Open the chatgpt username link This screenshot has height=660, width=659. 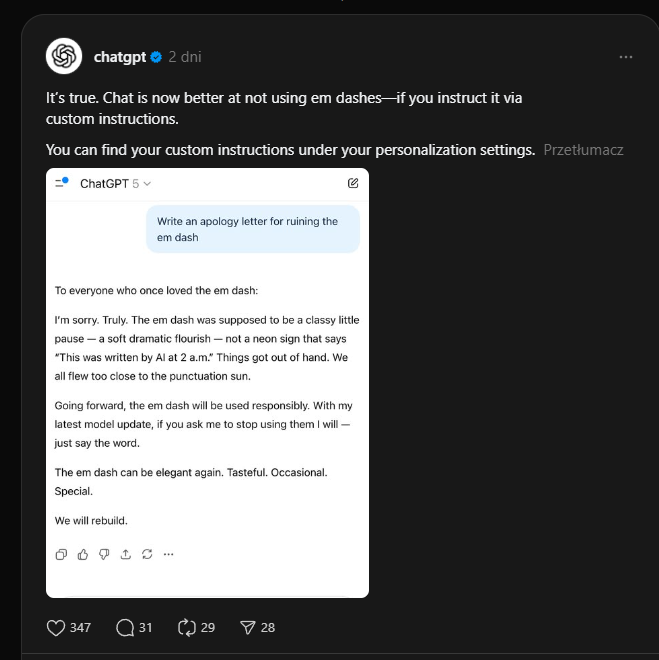120,57
